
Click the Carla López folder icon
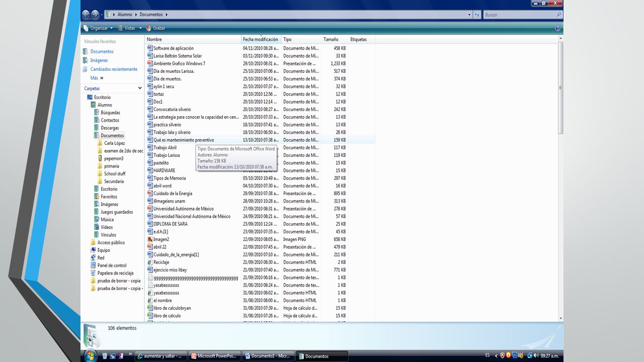click(100, 143)
